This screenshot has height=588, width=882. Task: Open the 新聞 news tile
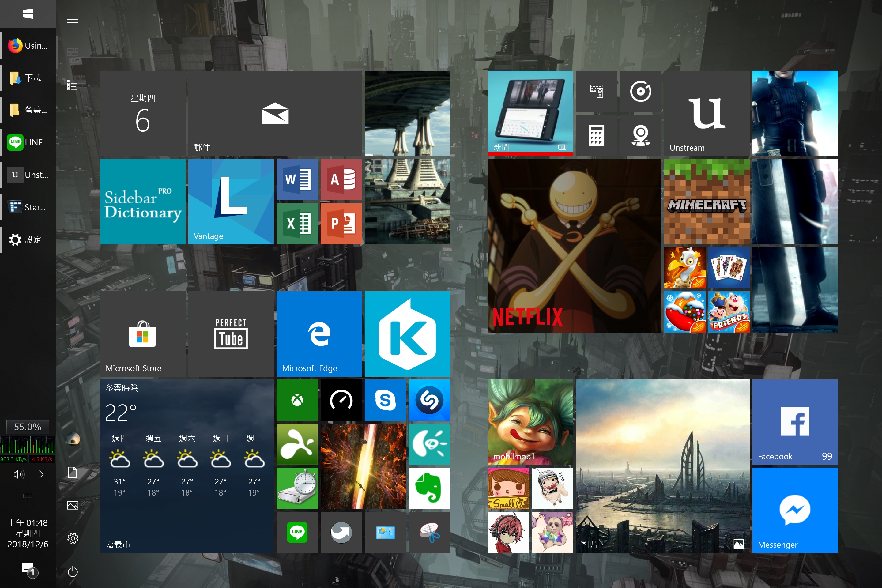tap(531, 114)
